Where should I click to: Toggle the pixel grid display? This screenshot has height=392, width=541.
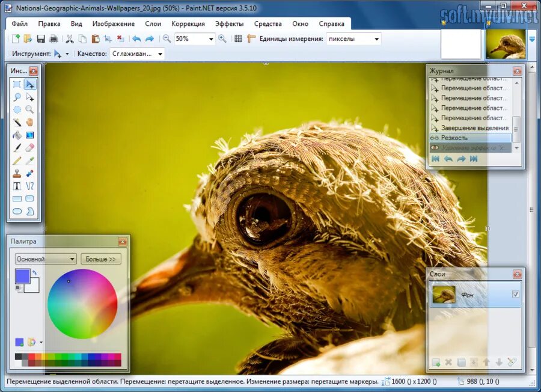(x=238, y=38)
